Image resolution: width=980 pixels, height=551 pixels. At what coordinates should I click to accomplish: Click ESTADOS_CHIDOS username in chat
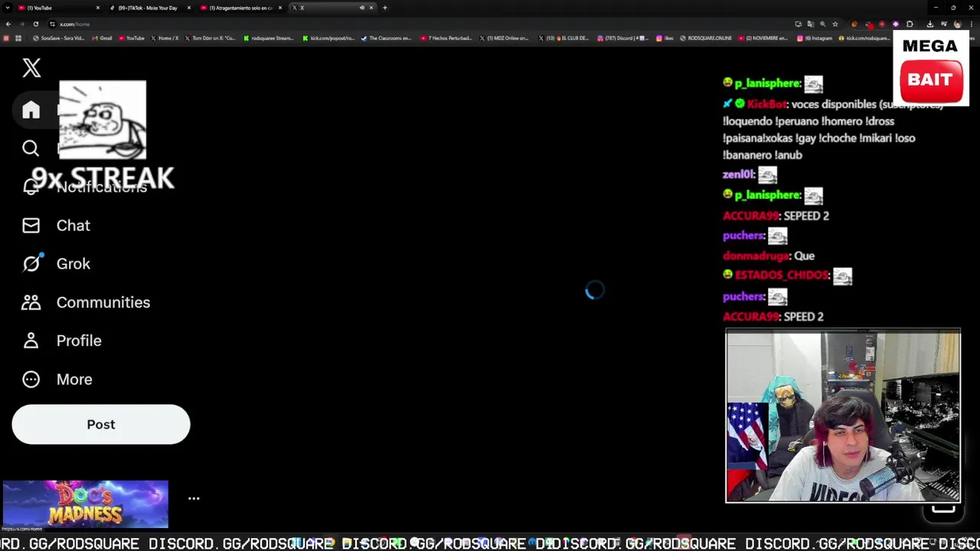click(782, 275)
